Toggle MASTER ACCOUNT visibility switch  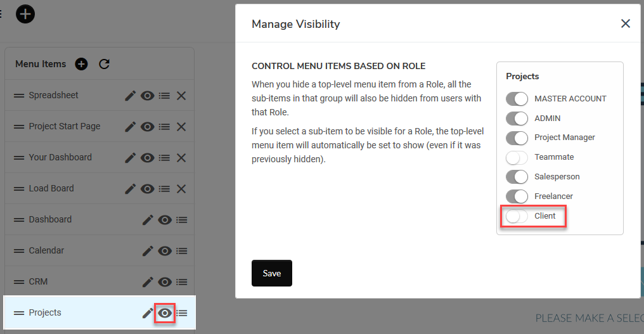click(517, 99)
